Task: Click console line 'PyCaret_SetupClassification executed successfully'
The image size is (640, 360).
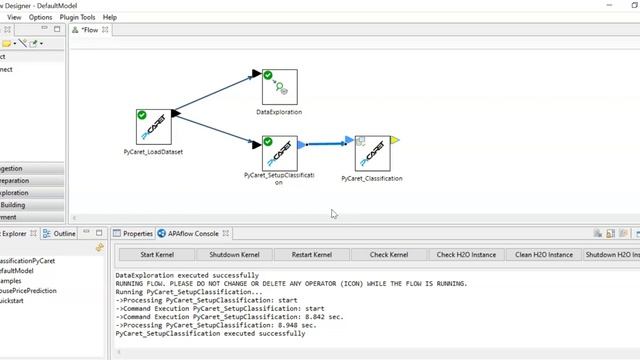Action: pos(210,333)
